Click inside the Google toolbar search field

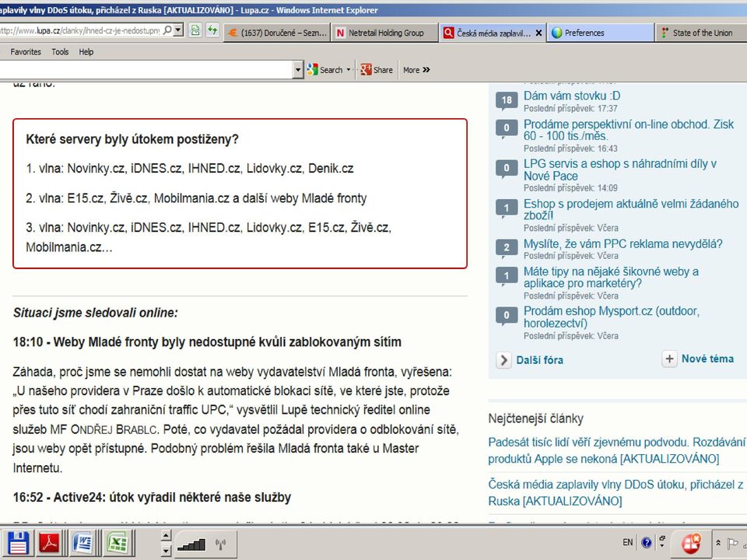click(x=146, y=70)
